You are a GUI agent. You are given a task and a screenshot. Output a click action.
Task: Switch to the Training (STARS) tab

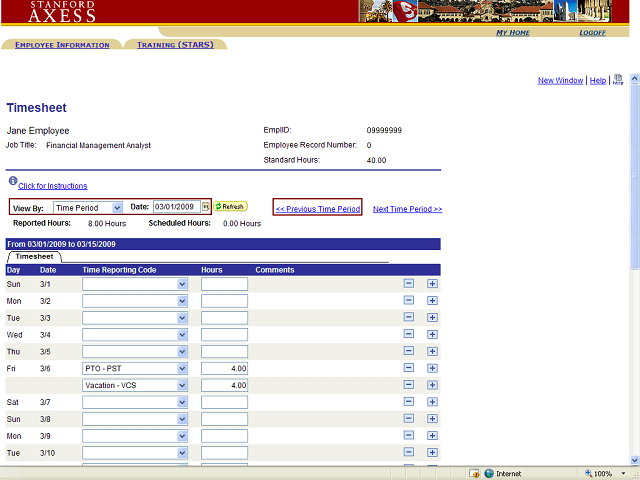tap(175, 45)
